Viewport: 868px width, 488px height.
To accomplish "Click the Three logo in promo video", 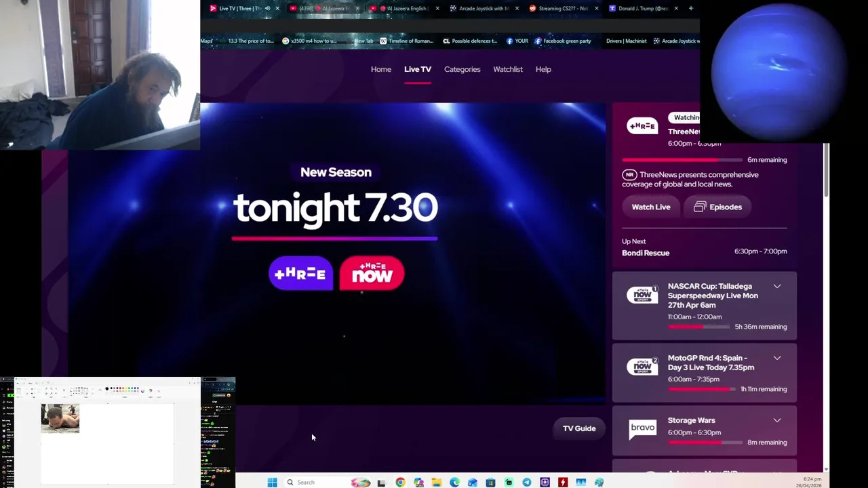I will [300, 273].
